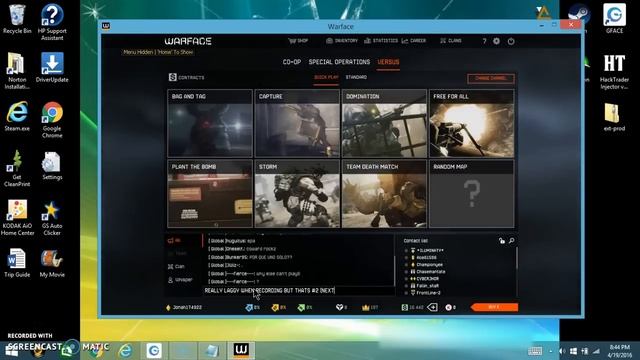This screenshot has height=360, width=640.
Task: Open the GFACE desktop icon
Action: (x=614, y=19)
